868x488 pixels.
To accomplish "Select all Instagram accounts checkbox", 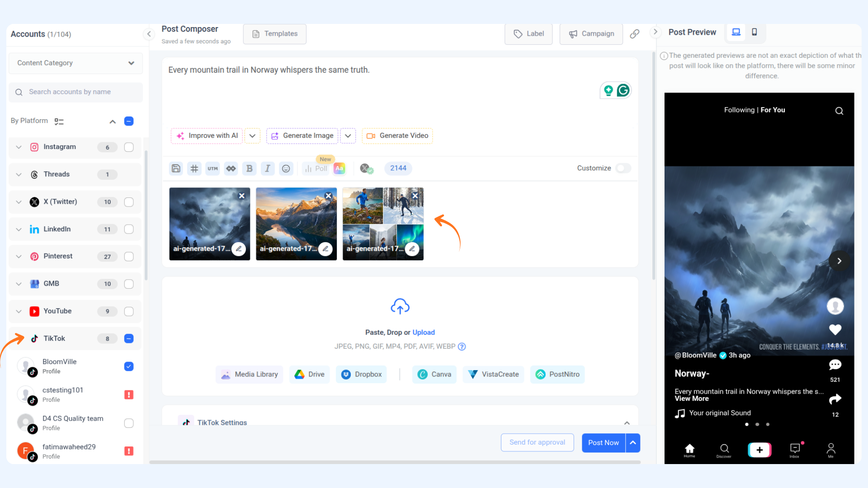I will [x=129, y=147].
